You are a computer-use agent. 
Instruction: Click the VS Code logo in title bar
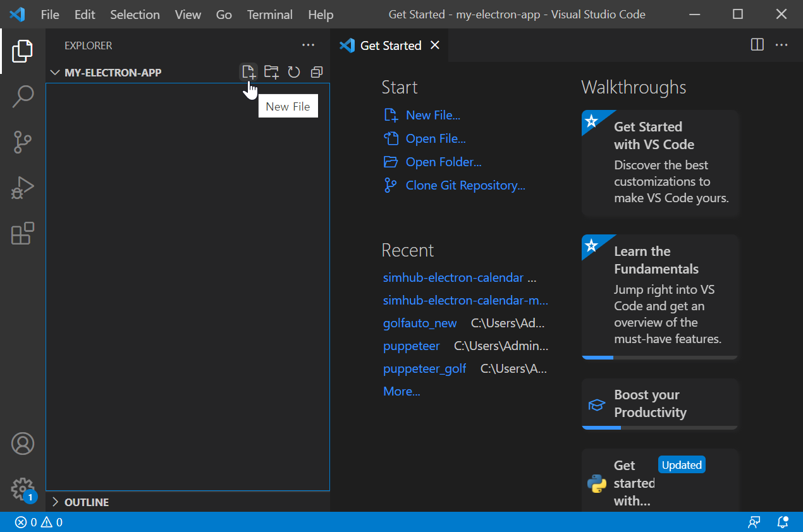click(17, 14)
